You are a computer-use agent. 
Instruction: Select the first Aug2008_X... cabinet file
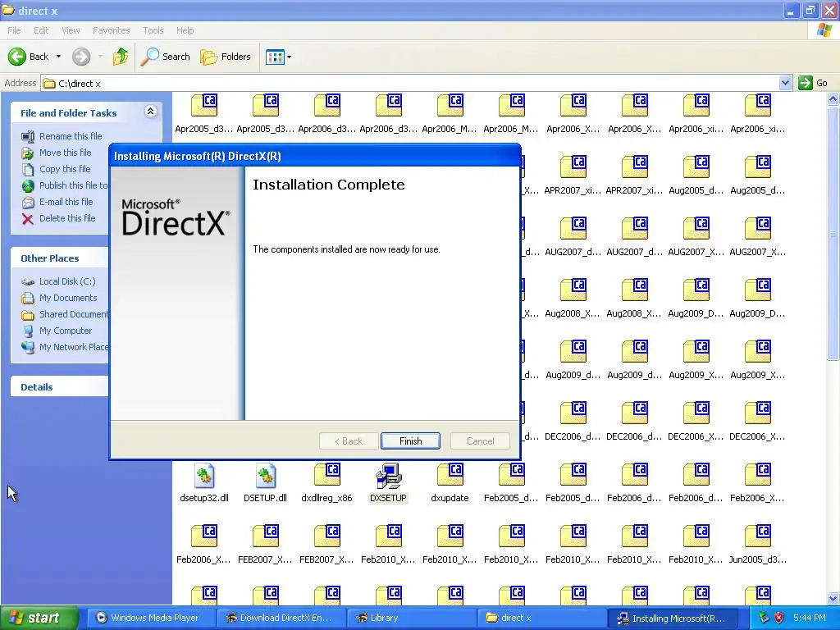coord(573,290)
